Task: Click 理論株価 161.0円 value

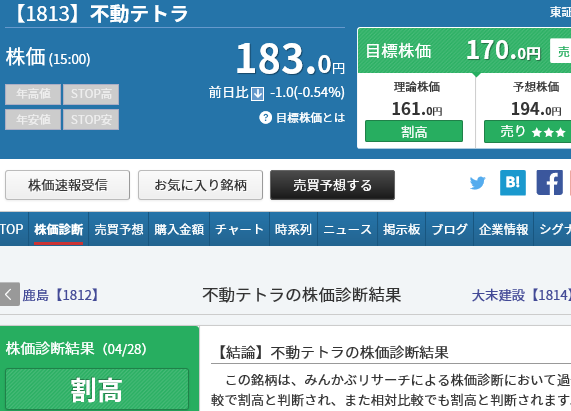Action: point(417,109)
